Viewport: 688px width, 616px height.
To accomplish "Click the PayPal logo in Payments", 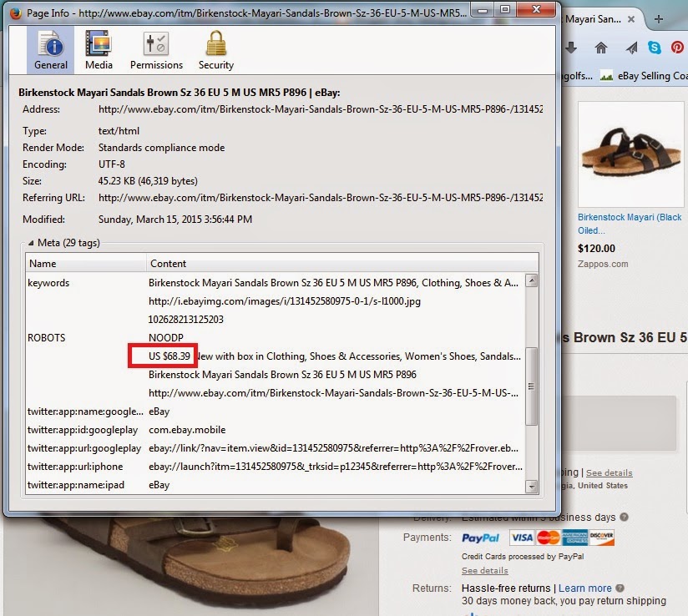I will pyautogui.click(x=480, y=538).
